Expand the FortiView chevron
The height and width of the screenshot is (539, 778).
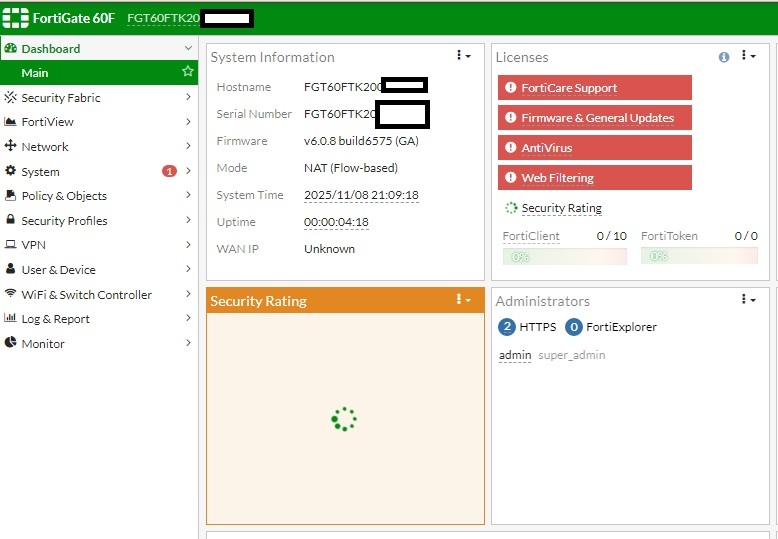pyautogui.click(x=188, y=121)
